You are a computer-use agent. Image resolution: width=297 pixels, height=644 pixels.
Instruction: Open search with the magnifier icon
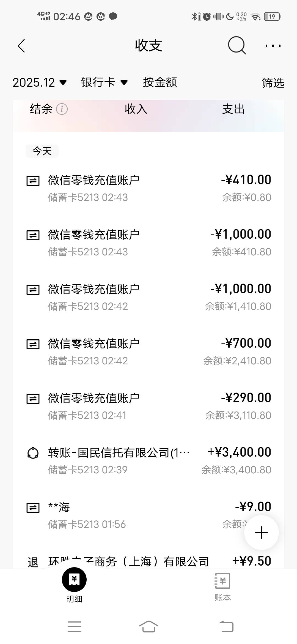pyautogui.click(x=237, y=45)
